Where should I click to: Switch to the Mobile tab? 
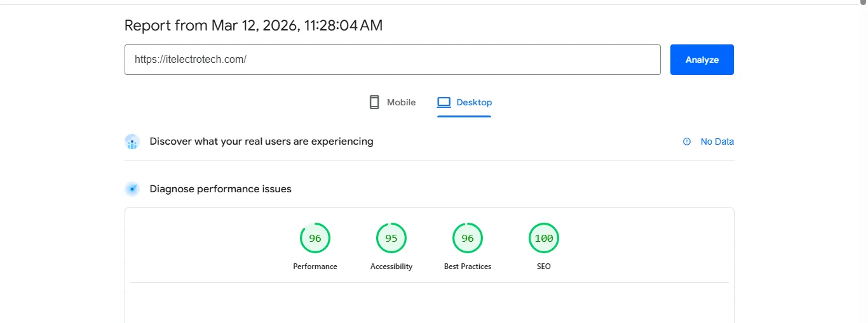pyautogui.click(x=392, y=102)
